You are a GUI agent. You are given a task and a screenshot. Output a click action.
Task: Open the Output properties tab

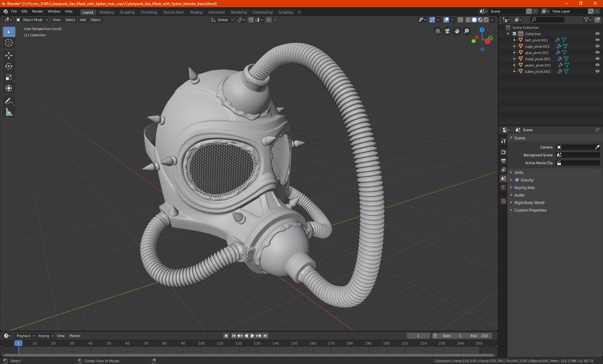(x=503, y=161)
